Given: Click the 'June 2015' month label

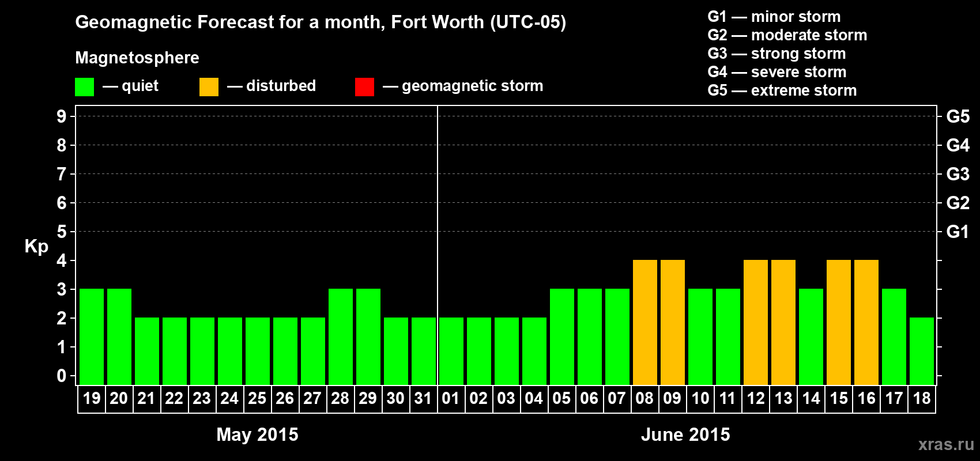Looking at the screenshot, I should (685, 434).
